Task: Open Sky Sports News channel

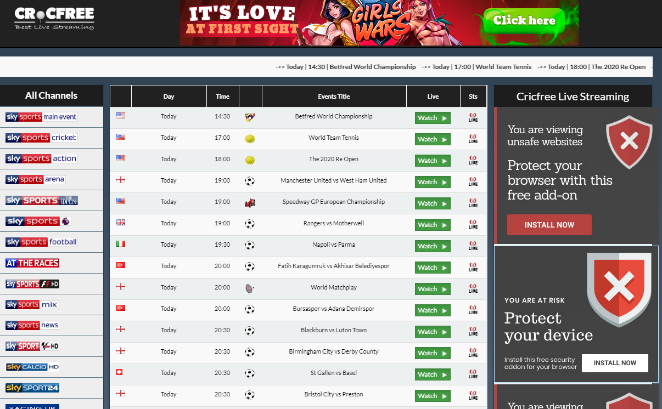Action: 32,325
